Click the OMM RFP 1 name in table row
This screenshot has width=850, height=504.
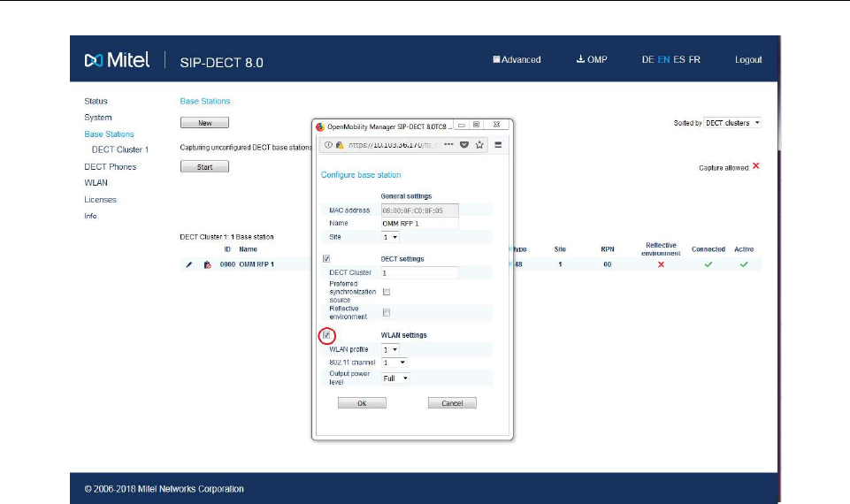257,264
